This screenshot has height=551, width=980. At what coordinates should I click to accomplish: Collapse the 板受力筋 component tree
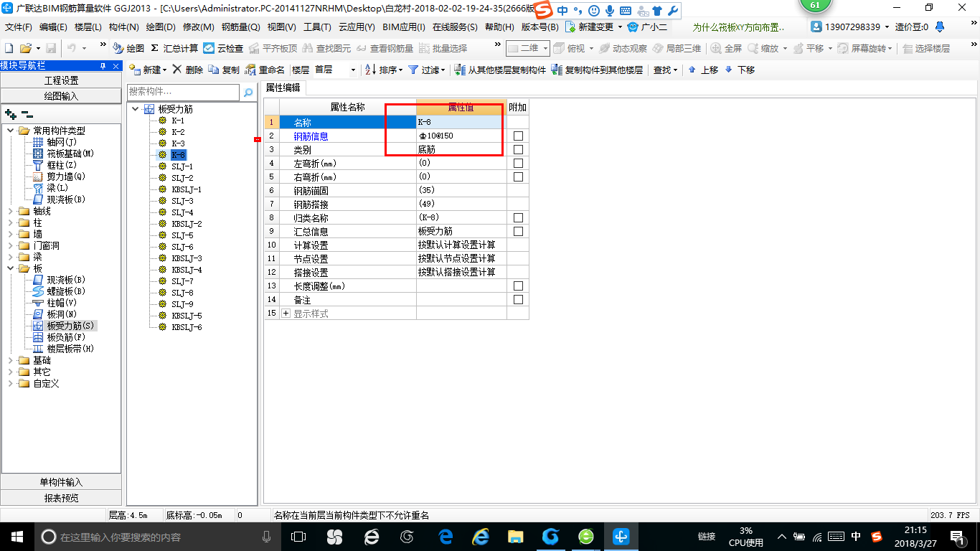pyautogui.click(x=136, y=109)
